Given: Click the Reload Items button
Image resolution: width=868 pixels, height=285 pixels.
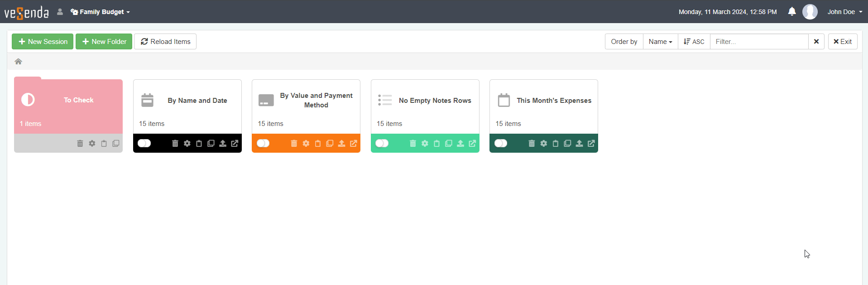Looking at the screenshot, I should [165, 42].
